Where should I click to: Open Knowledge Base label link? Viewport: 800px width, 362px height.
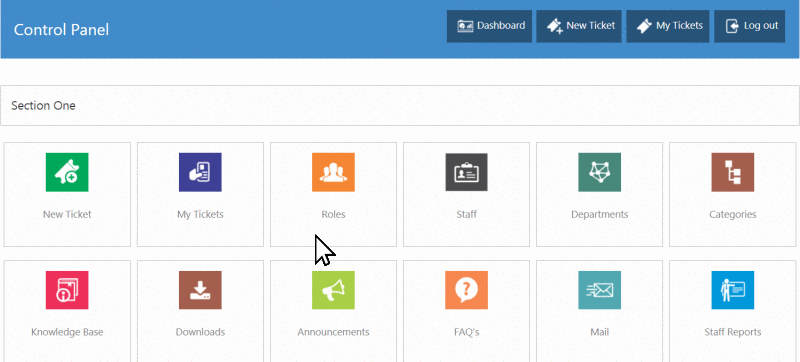pyautogui.click(x=67, y=332)
